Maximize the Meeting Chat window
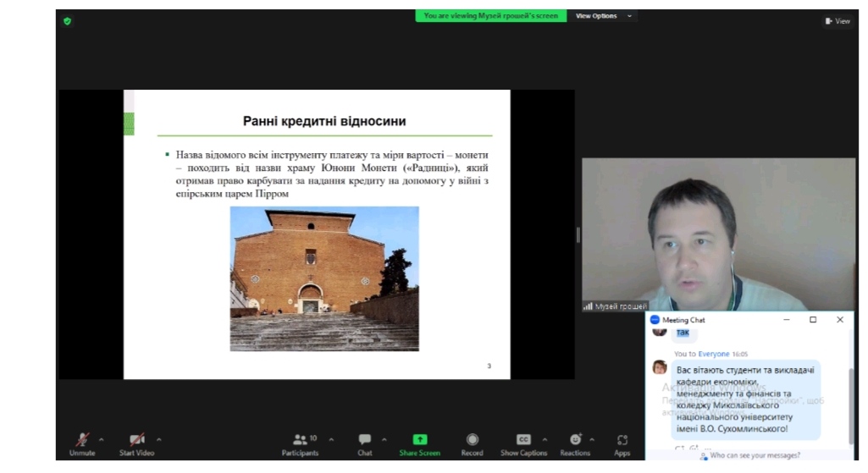This screenshot has width=868, height=473. coord(813,320)
